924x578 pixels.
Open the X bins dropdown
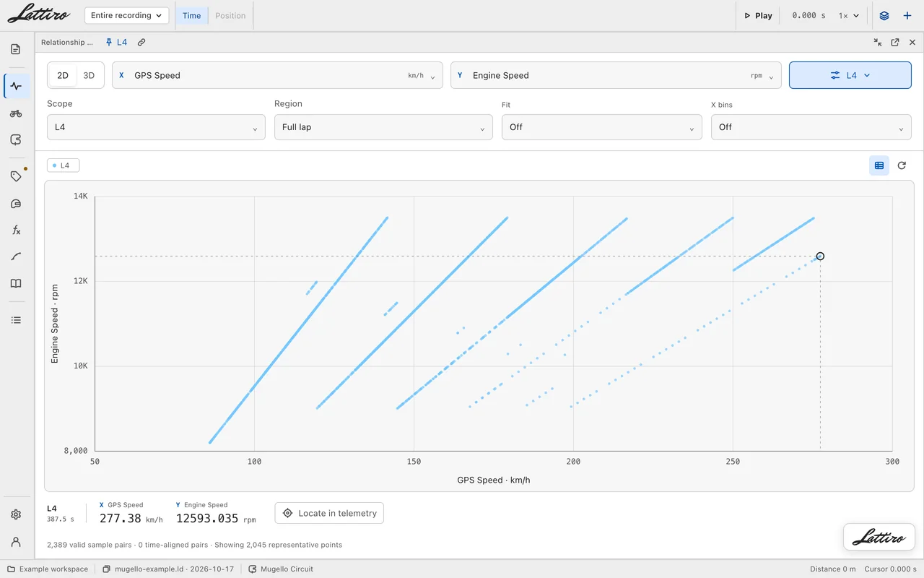tap(811, 127)
